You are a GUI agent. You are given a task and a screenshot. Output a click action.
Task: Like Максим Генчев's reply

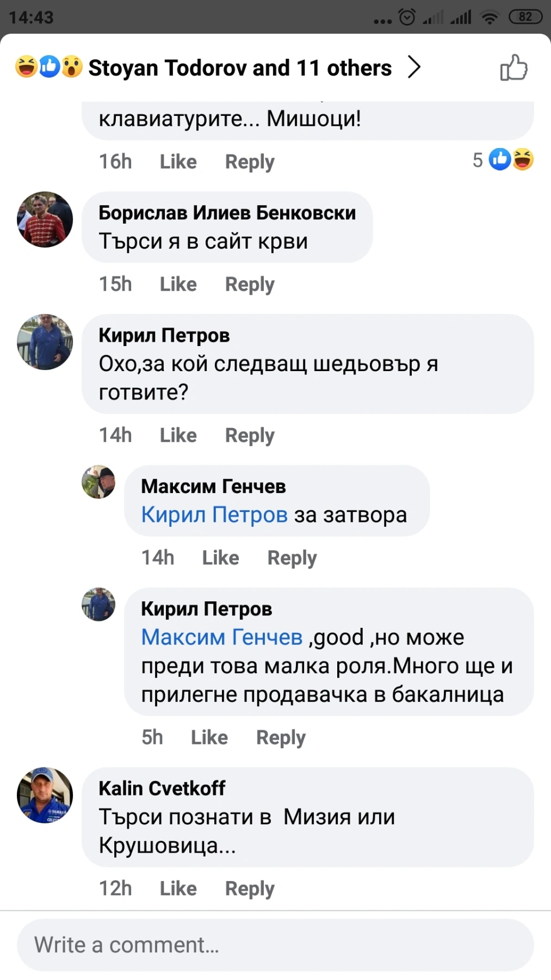220,558
